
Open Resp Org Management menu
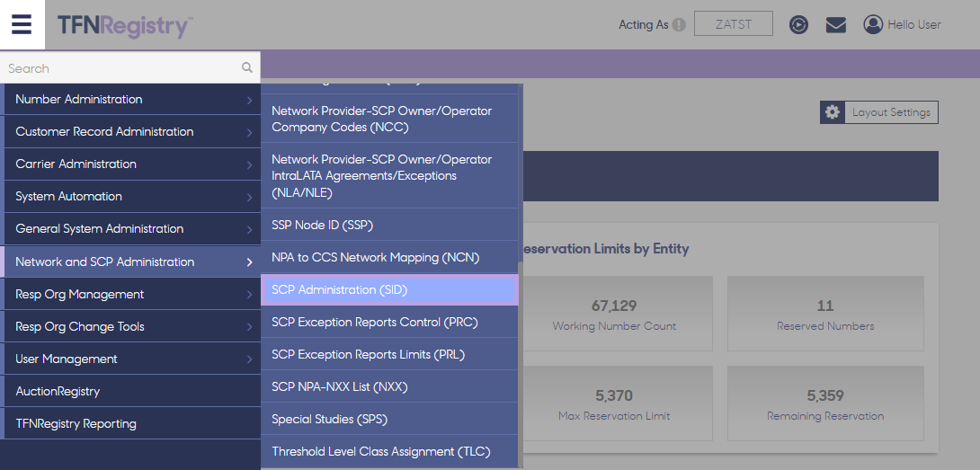(x=132, y=295)
